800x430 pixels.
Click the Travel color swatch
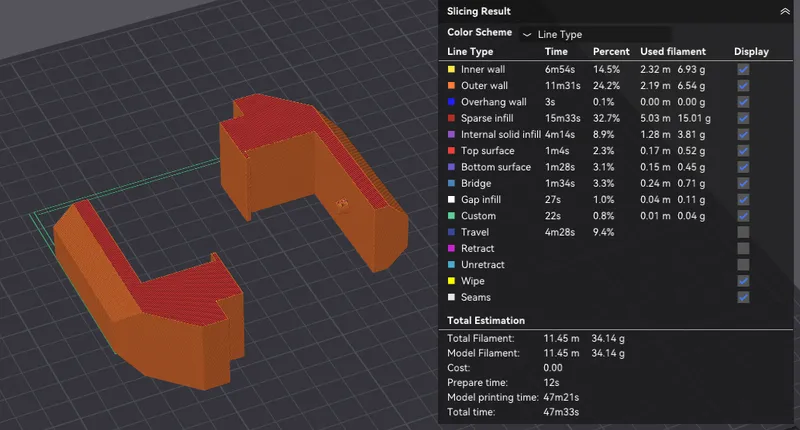[451, 232]
